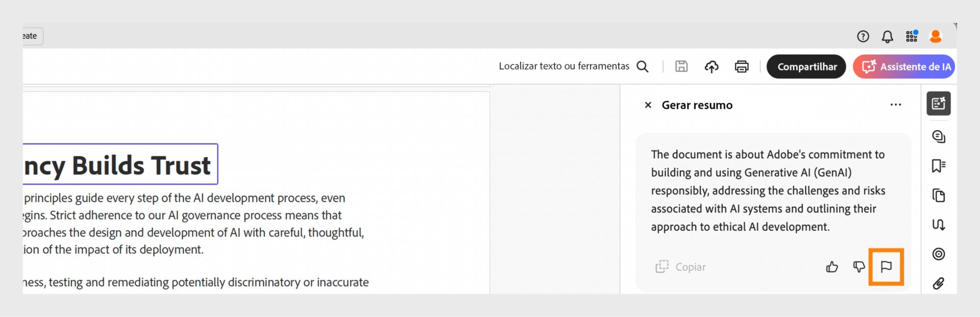This screenshot has width=980, height=317.
Task: Give thumbs up to the summary
Action: 832,266
